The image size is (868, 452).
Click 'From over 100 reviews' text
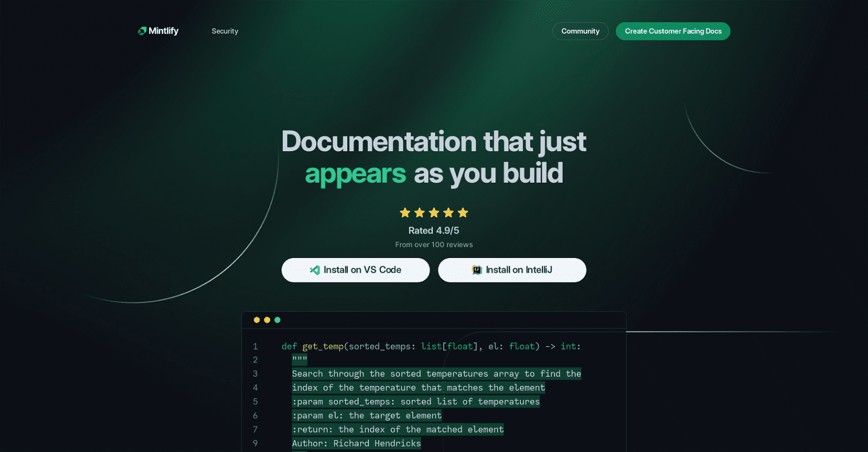[434, 244]
